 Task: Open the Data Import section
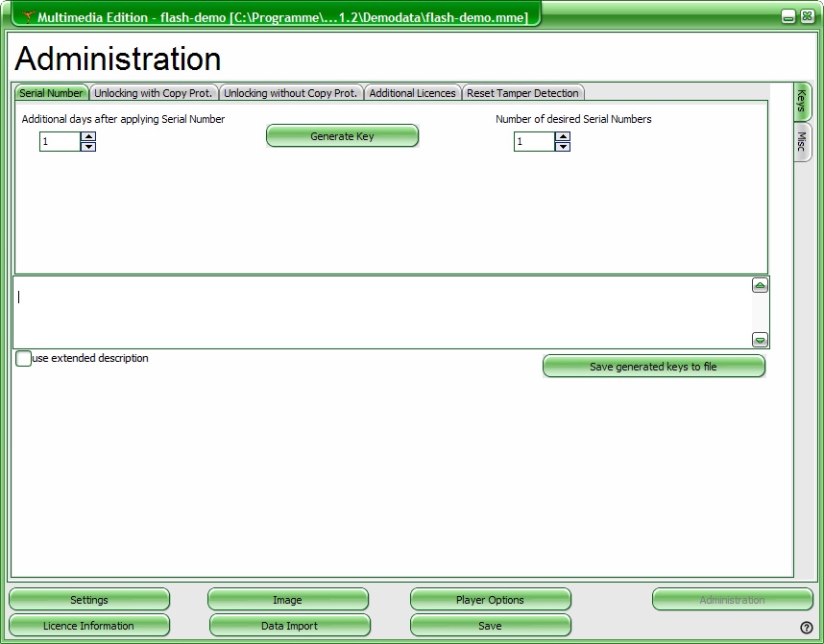[x=289, y=626]
